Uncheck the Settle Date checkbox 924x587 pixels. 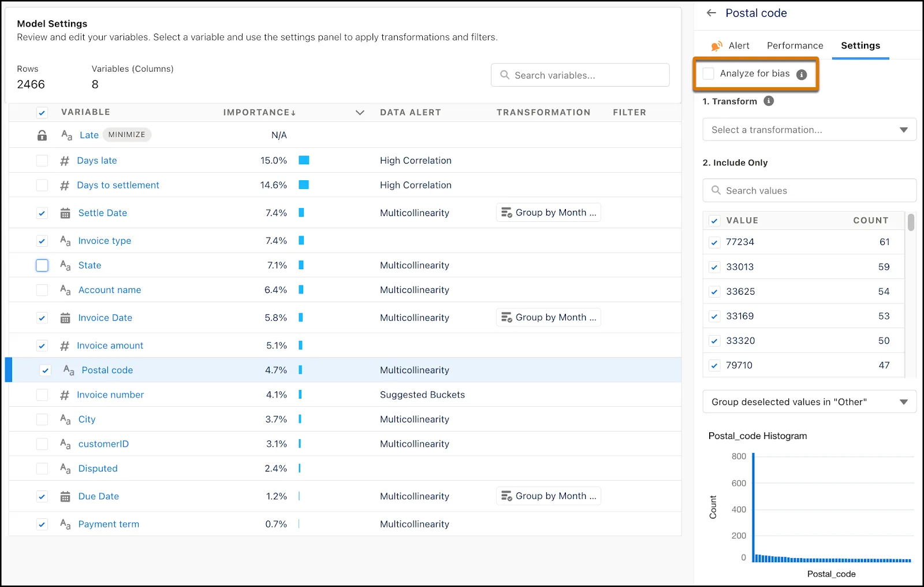(42, 213)
